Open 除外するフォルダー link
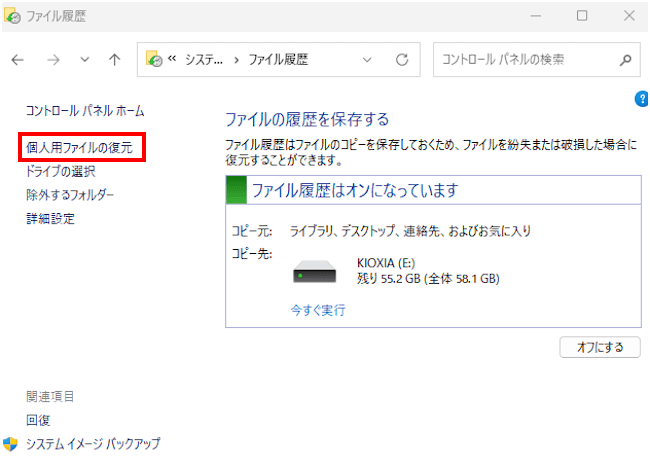This screenshot has height=467, width=650. [70, 195]
